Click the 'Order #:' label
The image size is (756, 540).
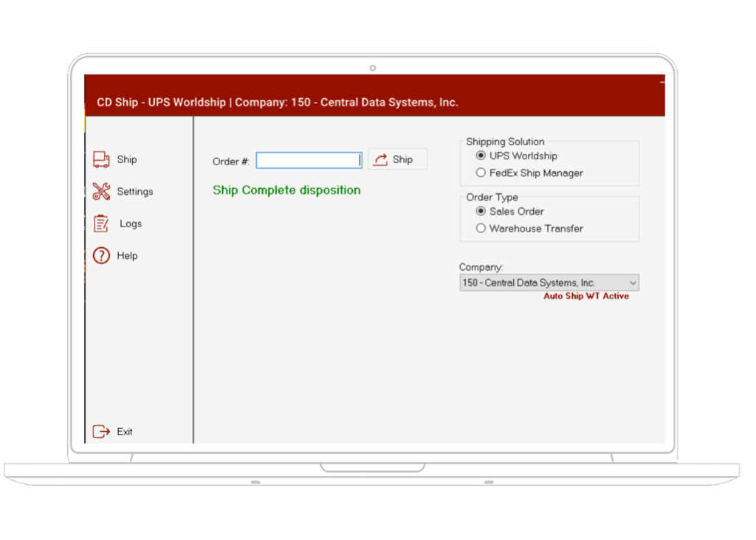point(231,162)
